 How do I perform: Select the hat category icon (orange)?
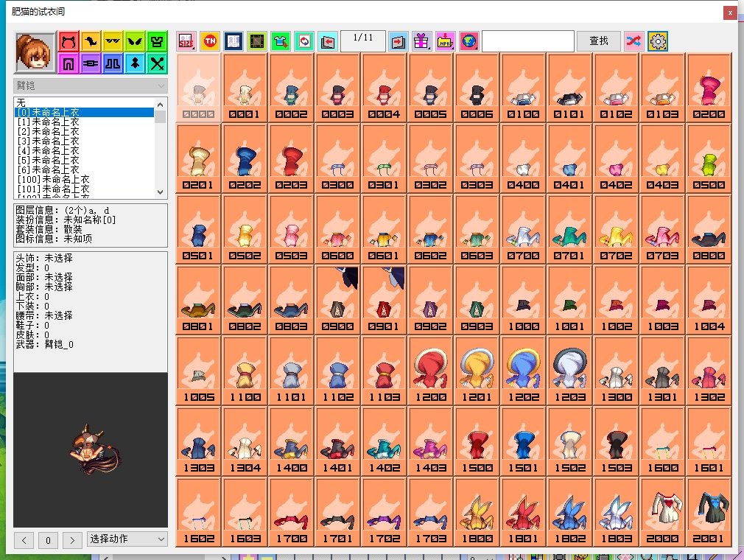point(91,42)
